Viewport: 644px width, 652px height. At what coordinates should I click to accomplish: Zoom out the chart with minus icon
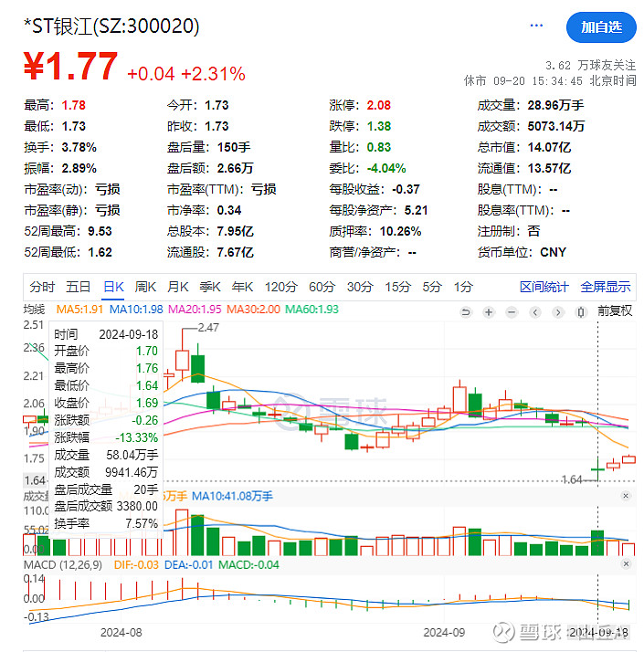[512, 312]
